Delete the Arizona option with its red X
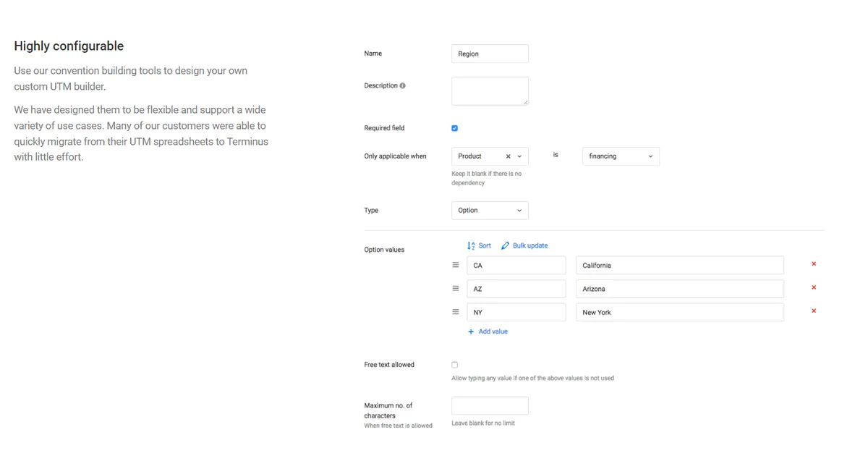868x456 pixels. pyautogui.click(x=813, y=288)
